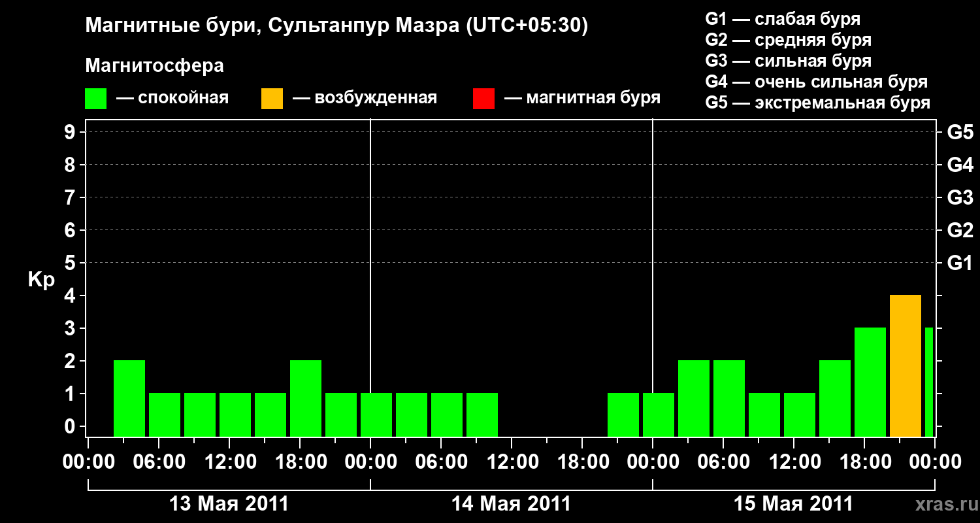Click the '12:00' time label above 13 Мая
Viewport: 980px width, 523px height.
(x=229, y=462)
